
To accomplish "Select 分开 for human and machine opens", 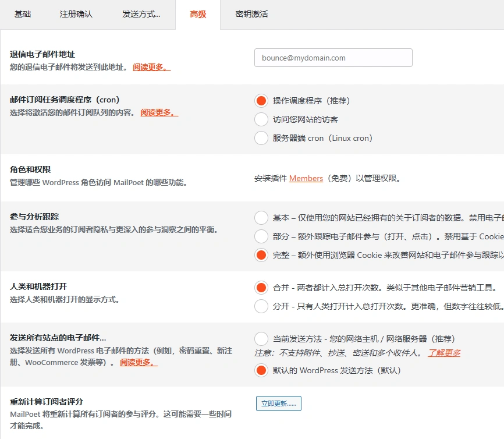I will click(x=261, y=305).
